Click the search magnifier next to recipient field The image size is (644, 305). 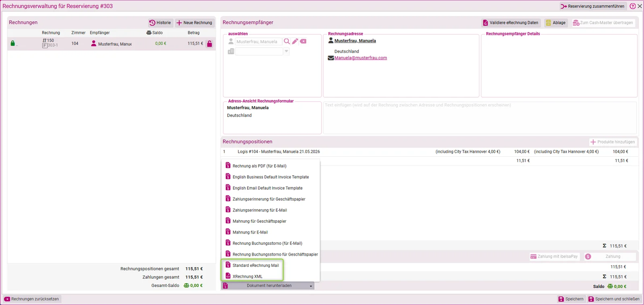coord(287,41)
